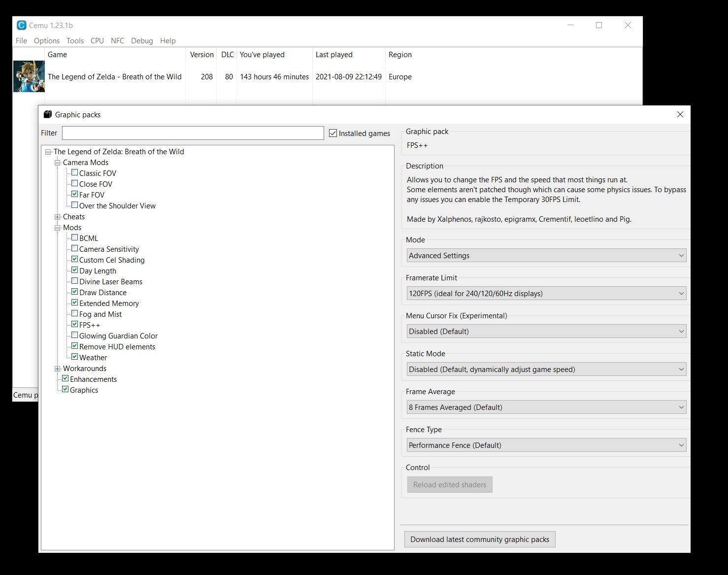This screenshot has width=728, height=575.
Task: Click the '2021-08-09 22:12:49' cell
Action: click(349, 77)
